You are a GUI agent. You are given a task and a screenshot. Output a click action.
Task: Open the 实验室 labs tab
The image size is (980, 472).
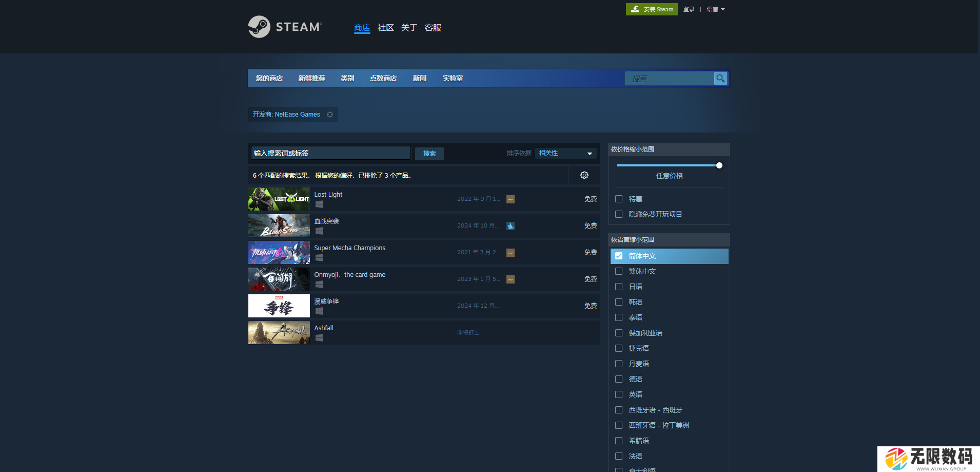pos(453,78)
